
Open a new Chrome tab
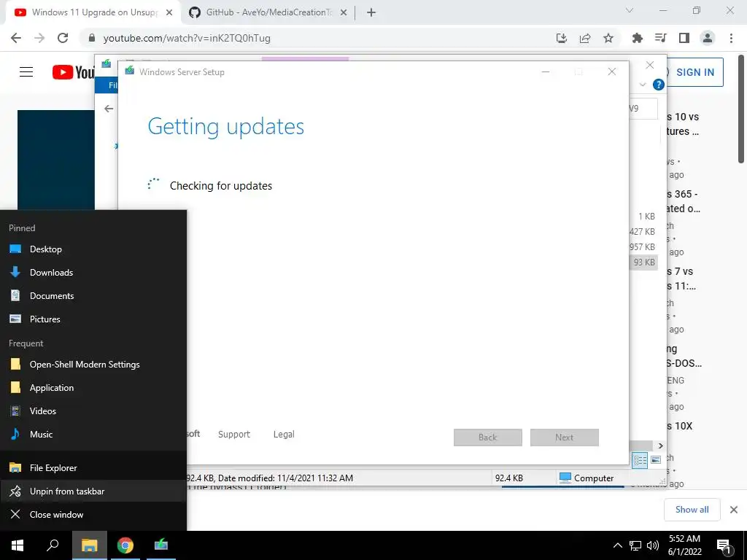pyautogui.click(x=371, y=12)
